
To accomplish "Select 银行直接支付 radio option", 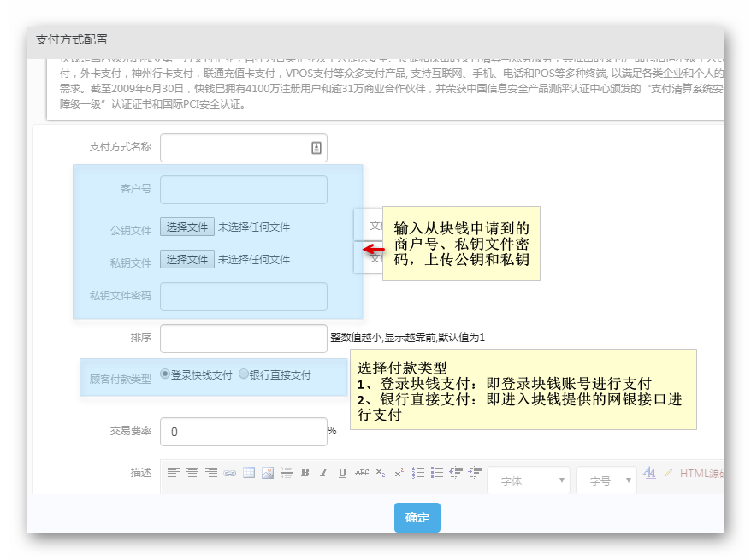I will 243,374.
